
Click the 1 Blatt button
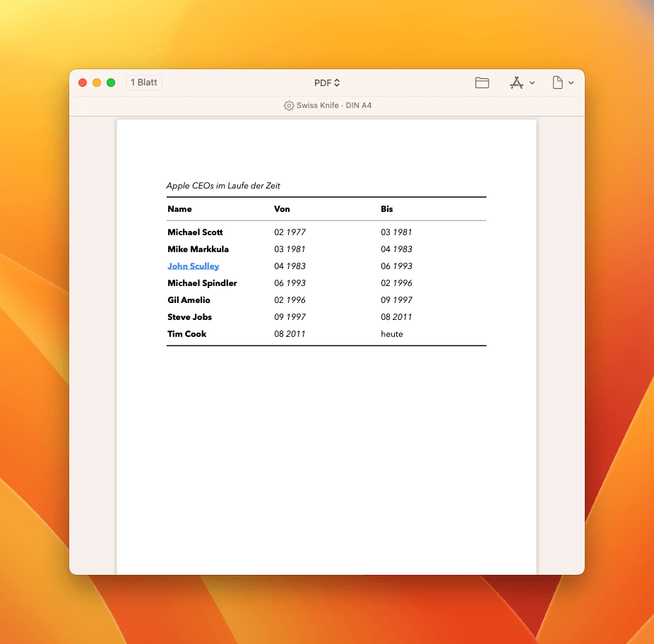(x=144, y=83)
